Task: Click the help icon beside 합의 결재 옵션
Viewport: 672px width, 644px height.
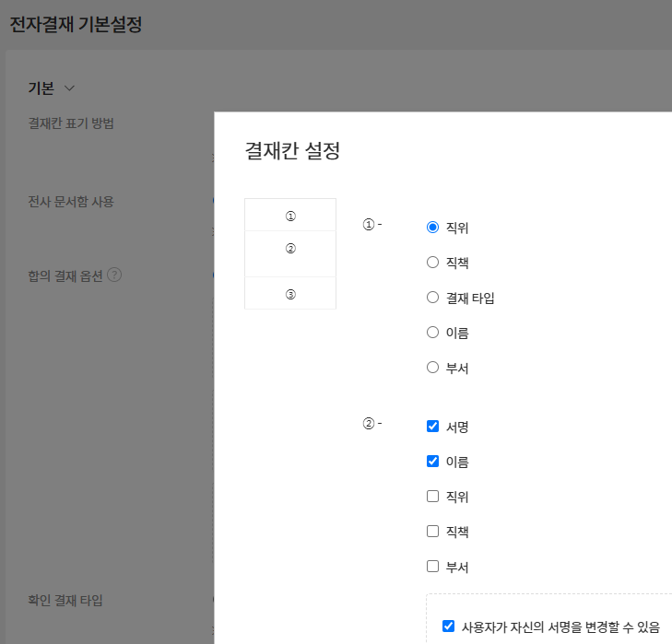Action: click(x=114, y=275)
